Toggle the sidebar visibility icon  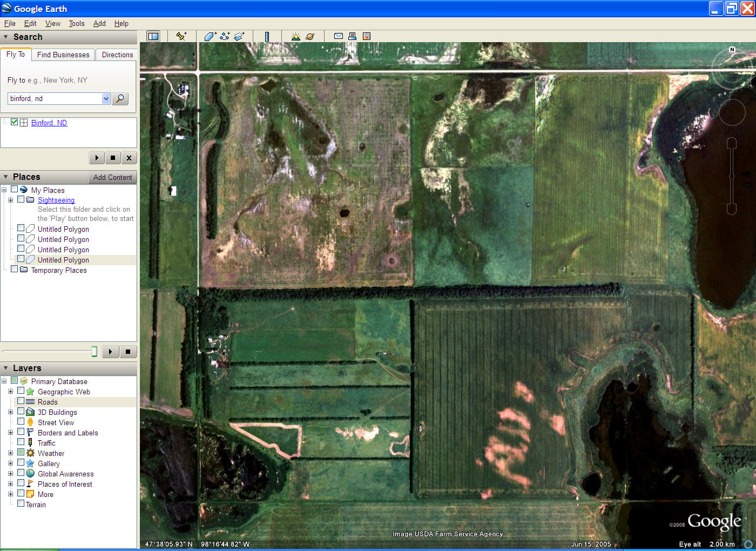pyautogui.click(x=153, y=36)
